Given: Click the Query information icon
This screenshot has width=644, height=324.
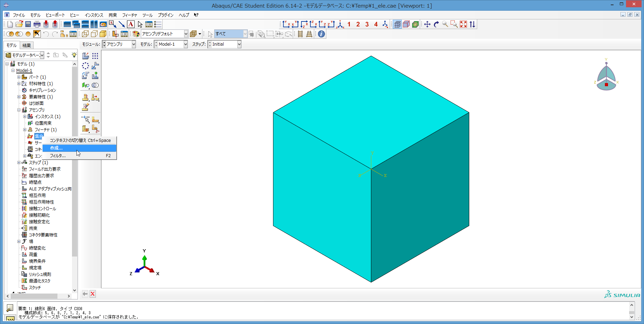Looking at the screenshot, I should pyautogui.click(x=321, y=34).
